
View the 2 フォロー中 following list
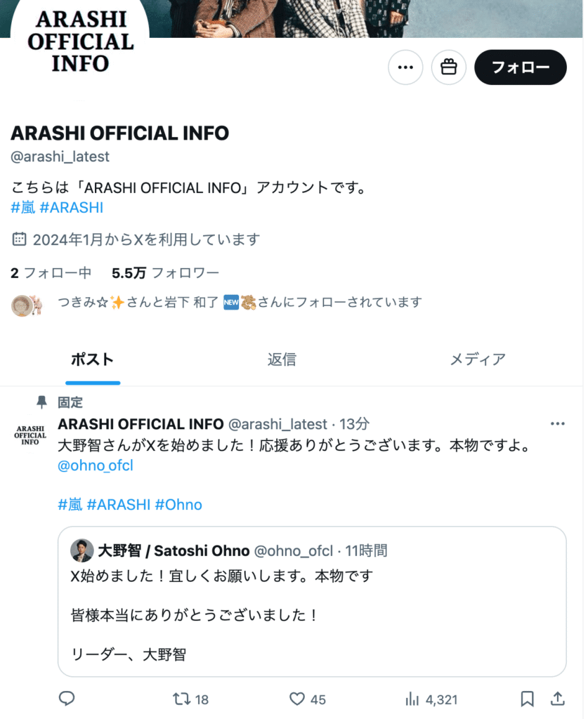click(51, 273)
